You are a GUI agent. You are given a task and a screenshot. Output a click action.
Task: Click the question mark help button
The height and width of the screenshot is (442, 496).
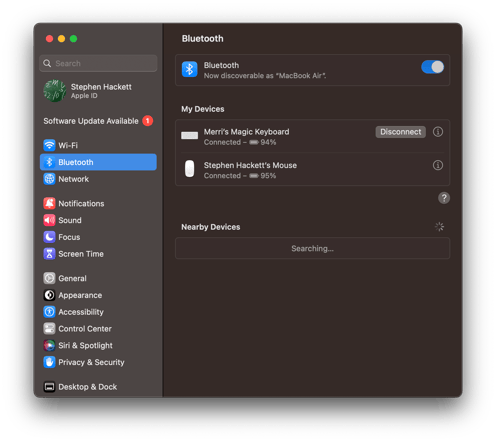coord(444,198)
